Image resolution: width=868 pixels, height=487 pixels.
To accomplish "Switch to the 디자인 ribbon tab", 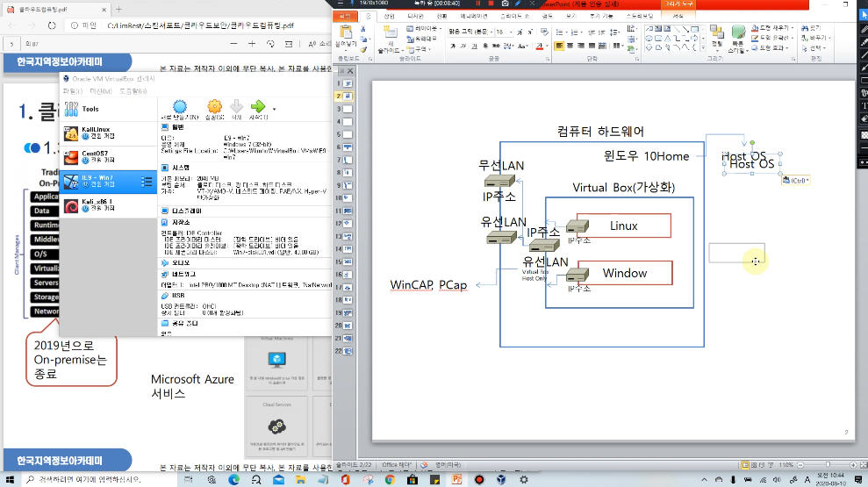I will 415,17.
